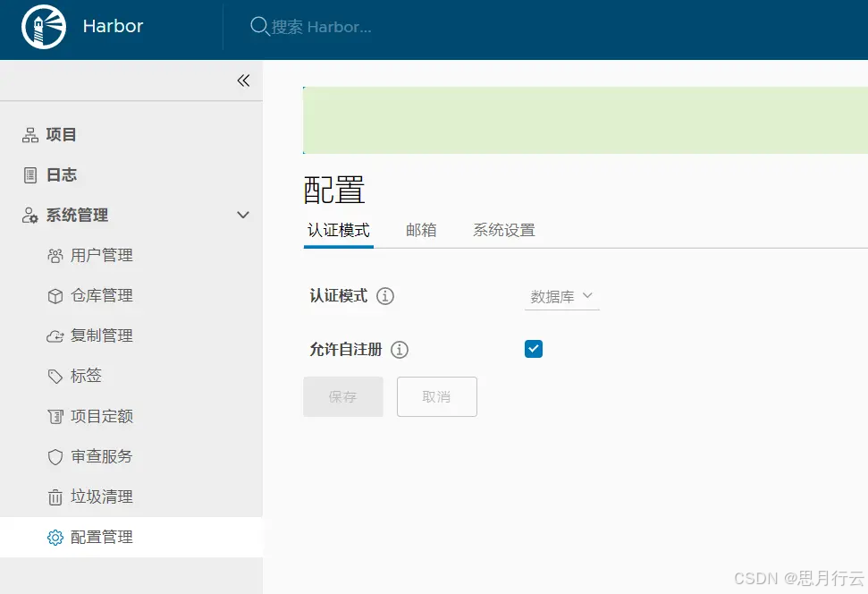The image size is (868, 594).
Task: Collapse the 系统管理 menu chevron
Action: coord(242,215)
